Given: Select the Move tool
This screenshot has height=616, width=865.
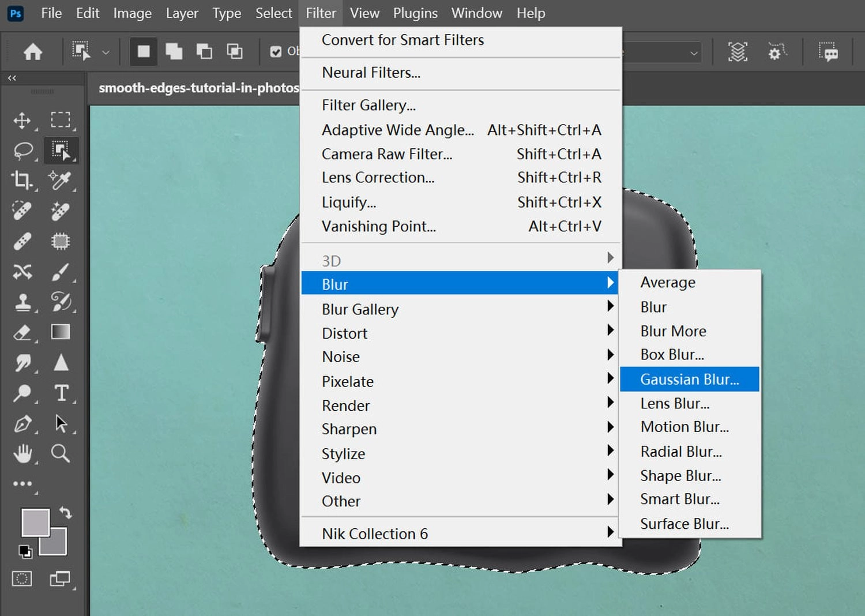Looking at the screenshot, I should pyautogui.click(x=22, y=120).
